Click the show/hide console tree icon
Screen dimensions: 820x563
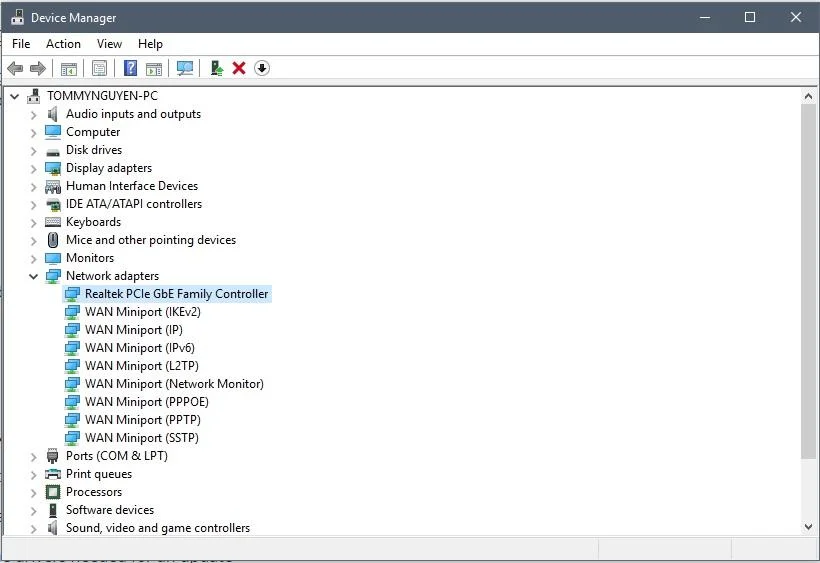click(69, 68)
